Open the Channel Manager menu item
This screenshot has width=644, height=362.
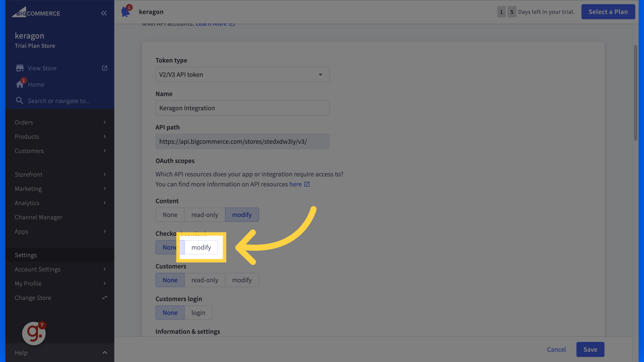click(38, 217)
